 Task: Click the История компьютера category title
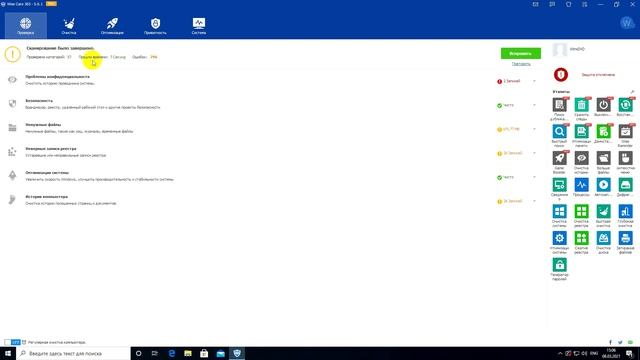47,197
